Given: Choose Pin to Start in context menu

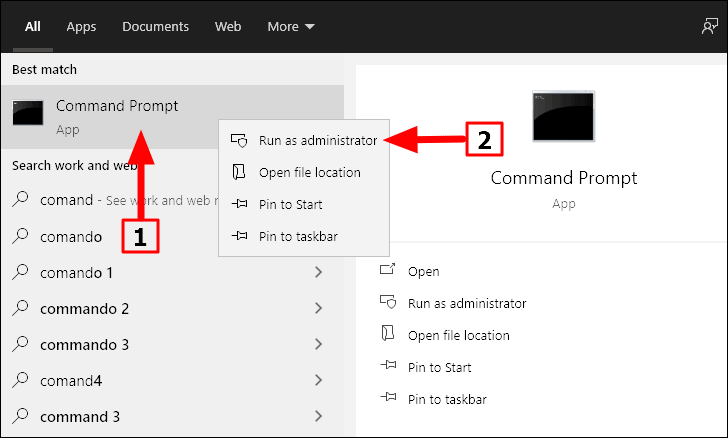Looking at the screenshot, I should tap(304, 204).
